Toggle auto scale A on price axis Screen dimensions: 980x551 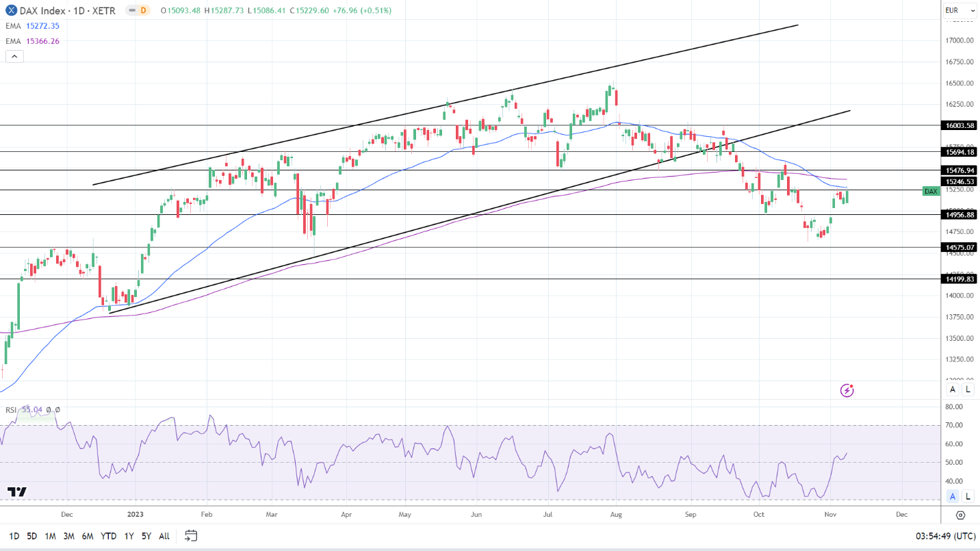coord(953,389)
